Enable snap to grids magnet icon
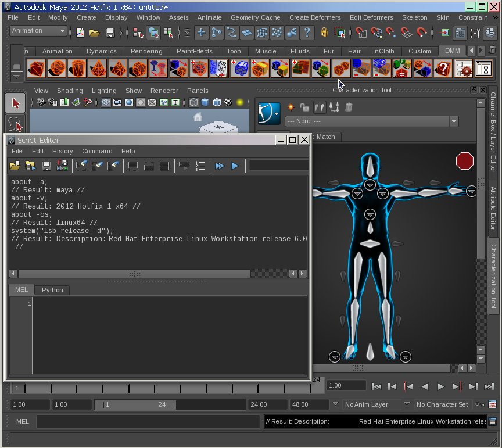 coord(361,33)
